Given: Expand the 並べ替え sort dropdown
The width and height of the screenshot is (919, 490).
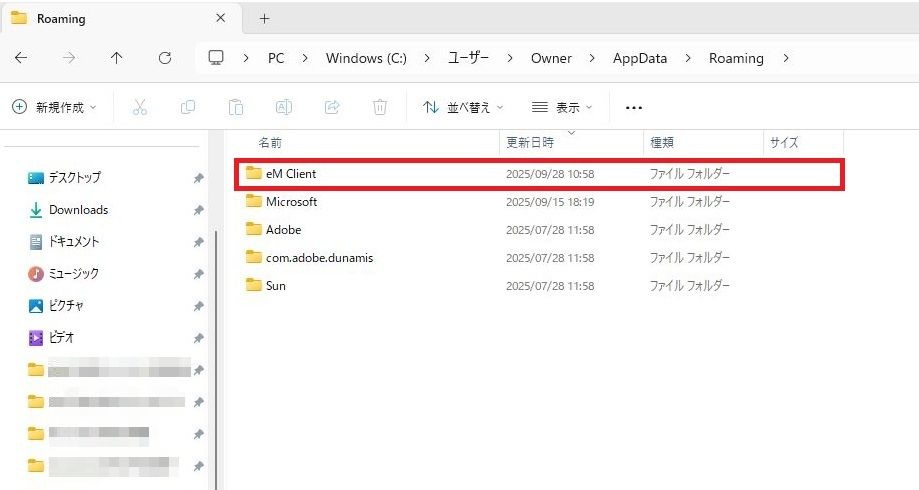Looking at the screenshot, I should coord(463,107).
